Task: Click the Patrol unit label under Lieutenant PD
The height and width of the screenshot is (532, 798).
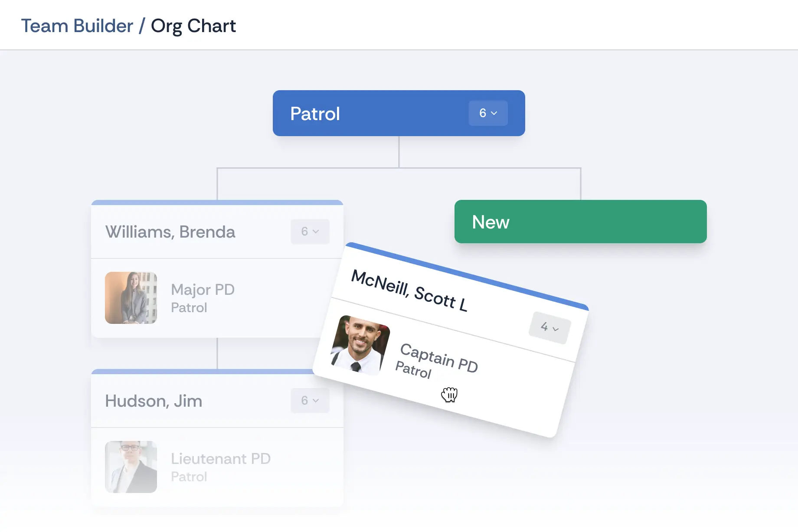Action: [189, 477]
